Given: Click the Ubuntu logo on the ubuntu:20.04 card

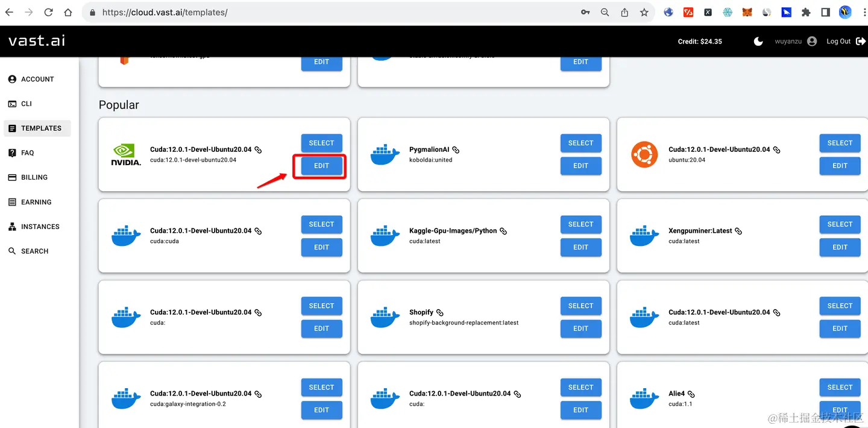Looking at the screenshot, I should [x=644, y=154].
